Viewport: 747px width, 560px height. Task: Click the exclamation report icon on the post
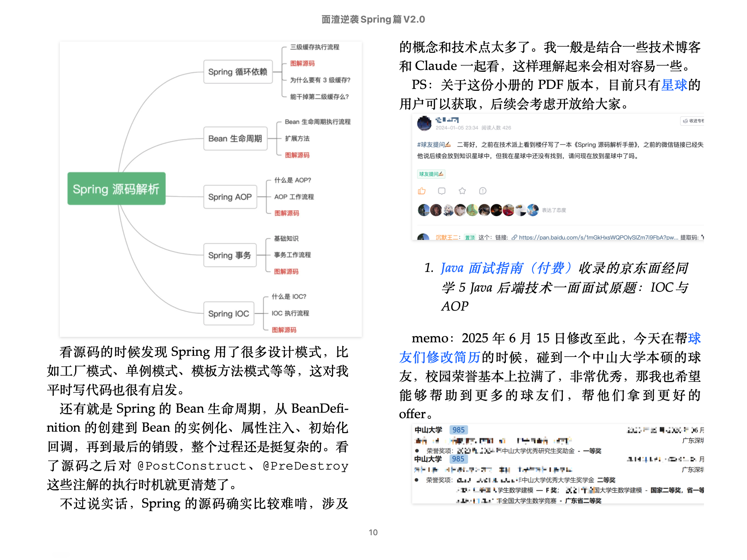pyautogui.click(x=482, y=191)
